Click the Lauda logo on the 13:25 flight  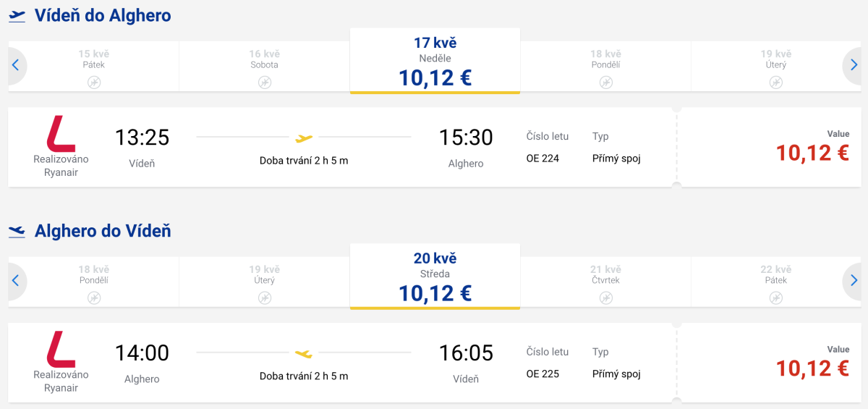click(x=61, y=134)
